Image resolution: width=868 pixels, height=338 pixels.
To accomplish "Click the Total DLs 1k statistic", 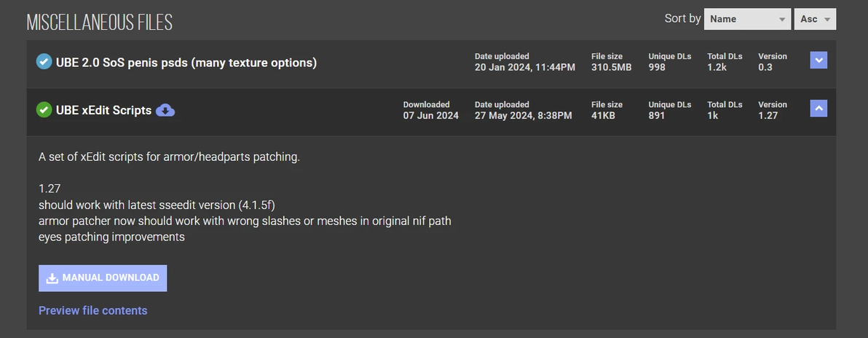I will 713,116.
